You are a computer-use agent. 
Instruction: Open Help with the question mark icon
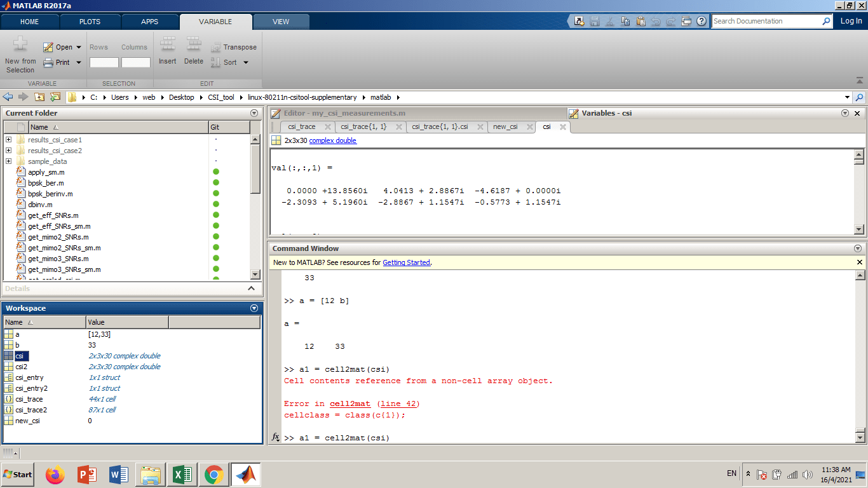click(702, 21)
